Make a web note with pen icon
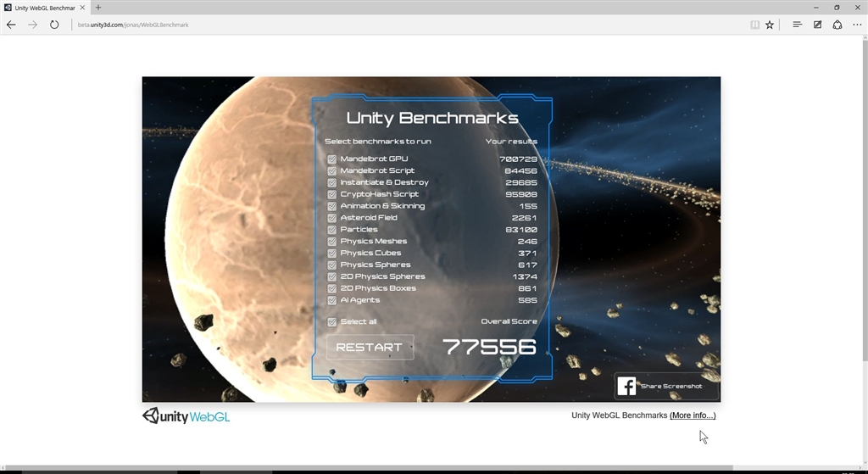868x474 pixels. coord(818,25)
